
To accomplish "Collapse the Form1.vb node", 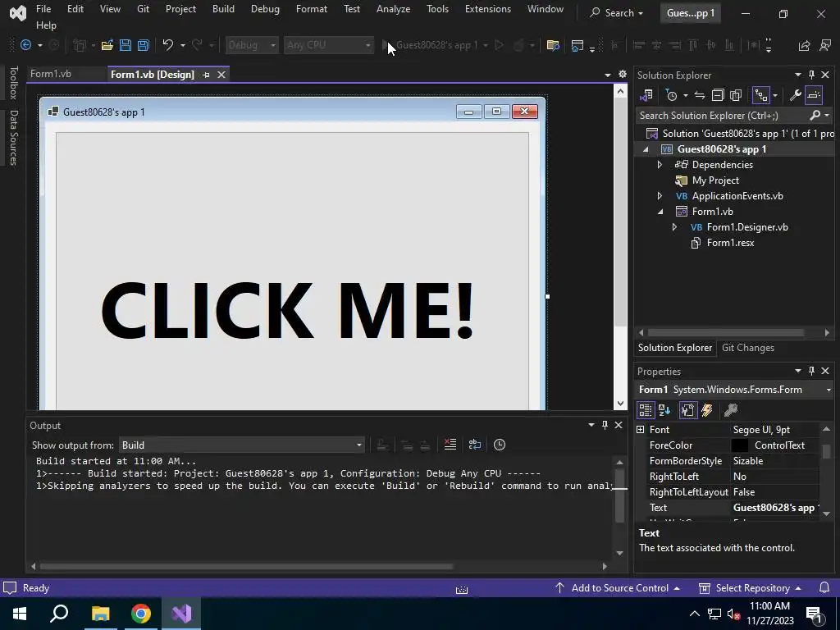I will coord(660,212).
